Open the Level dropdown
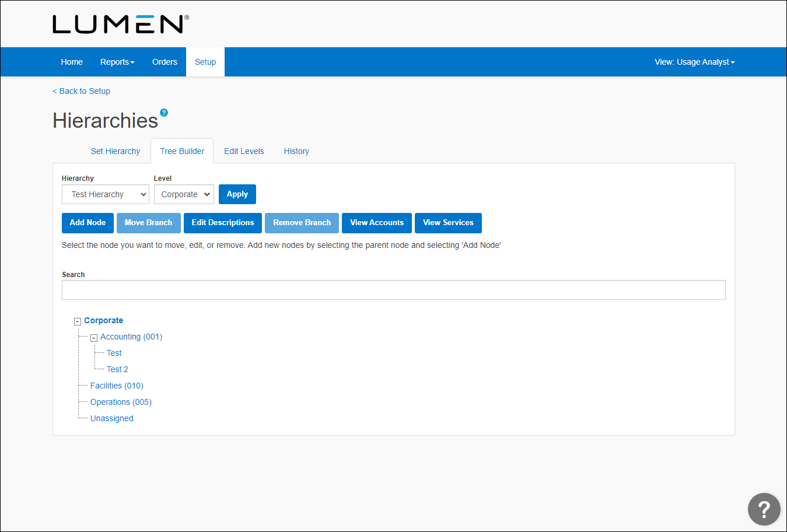 tap(184, 194)
